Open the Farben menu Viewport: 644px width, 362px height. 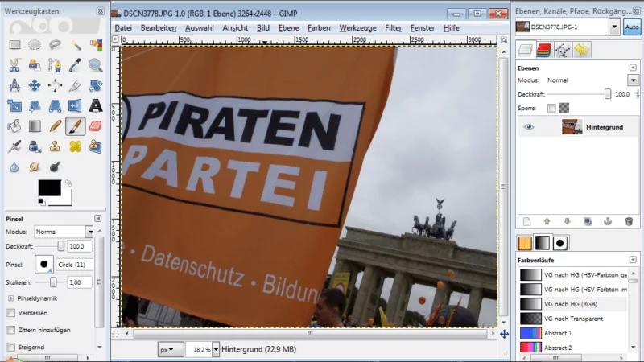tap(319, 28)
